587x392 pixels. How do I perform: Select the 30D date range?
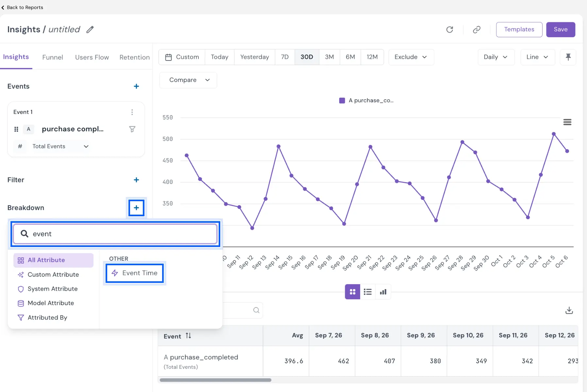click(307, 57)
